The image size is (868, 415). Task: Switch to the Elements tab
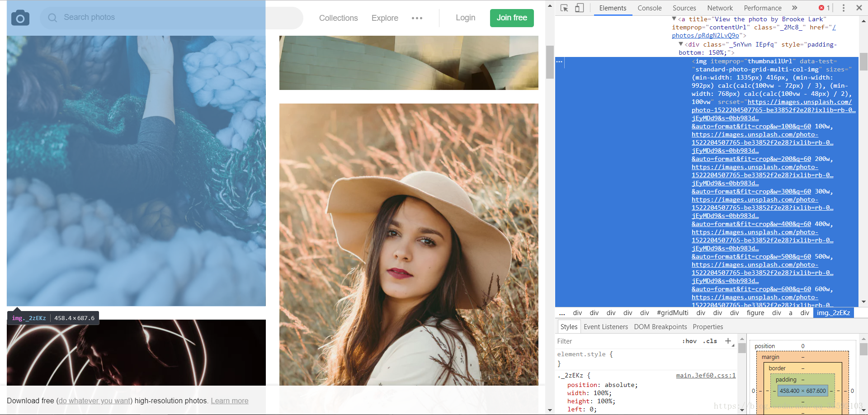click(x=613, y=8)
